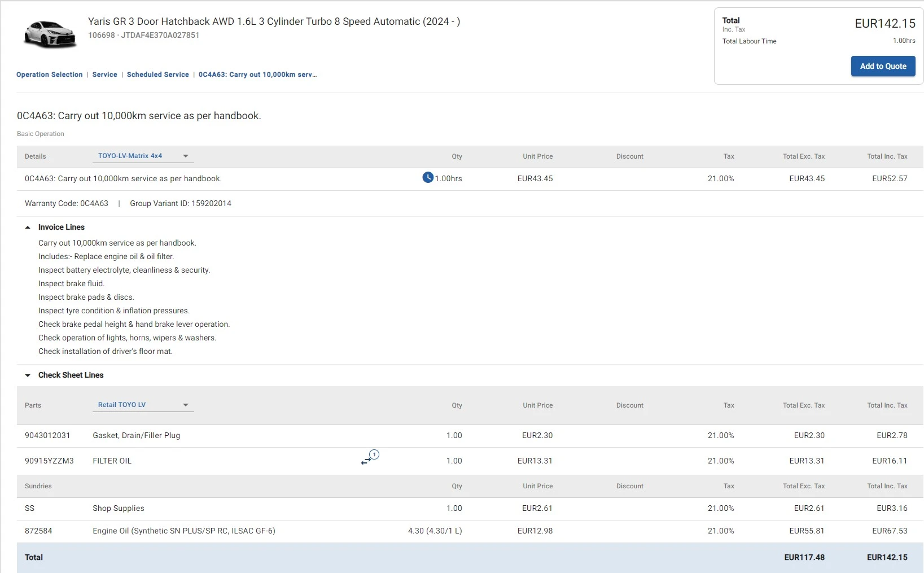Click Check installation of driver's floor mat
The image size is (924, 573).
click(106, 351)
